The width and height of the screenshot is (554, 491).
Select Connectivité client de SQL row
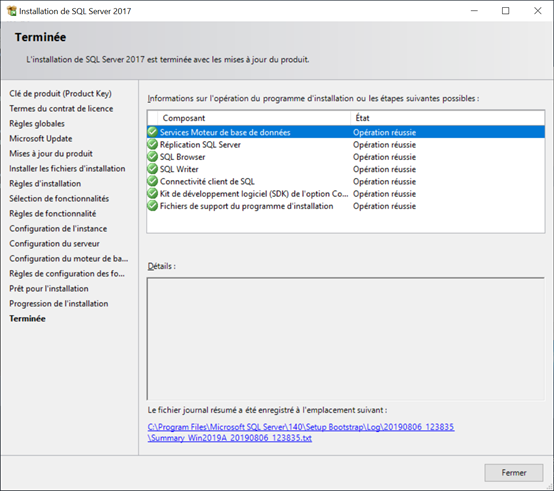pyautogui.click(x=346, y=181)
